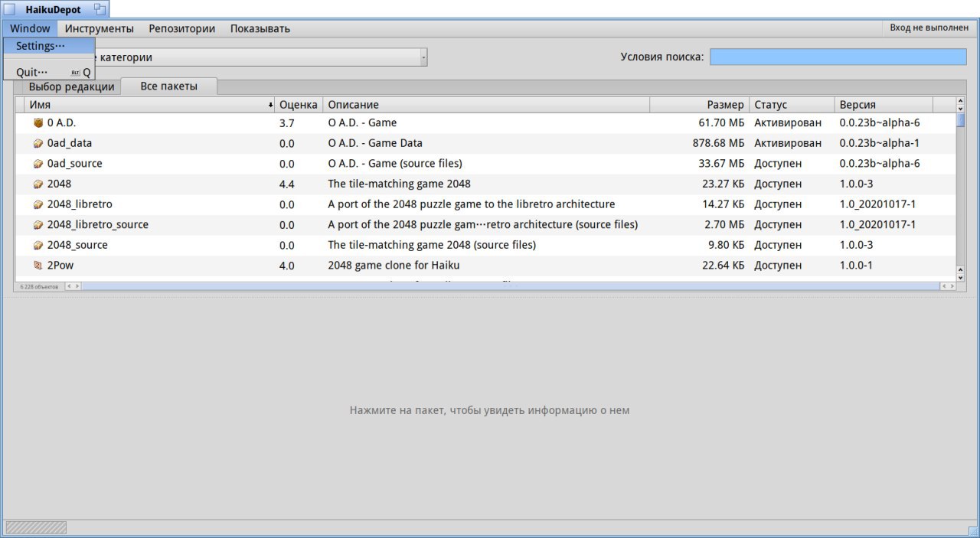The image size is (980, 538).
Task: Click the Вход не выполнен login button
Action: click(x=929, y=28)
